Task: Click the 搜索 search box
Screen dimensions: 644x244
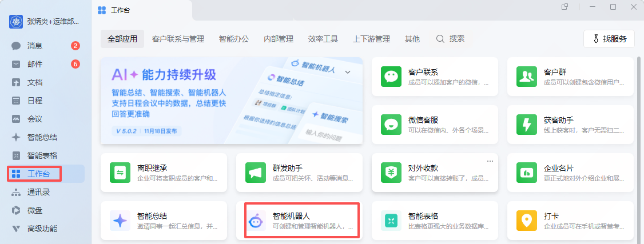Action: click(x=450, y=39)
